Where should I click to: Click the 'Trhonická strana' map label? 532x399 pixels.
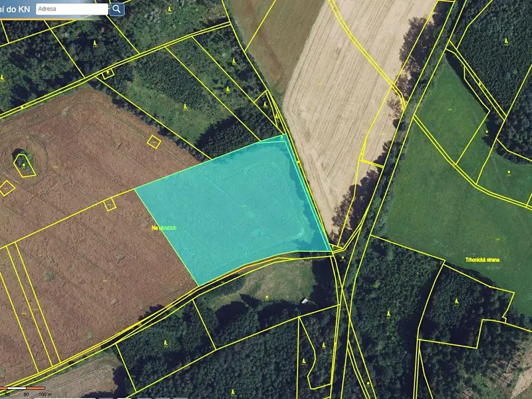click(x=482, y=260)
